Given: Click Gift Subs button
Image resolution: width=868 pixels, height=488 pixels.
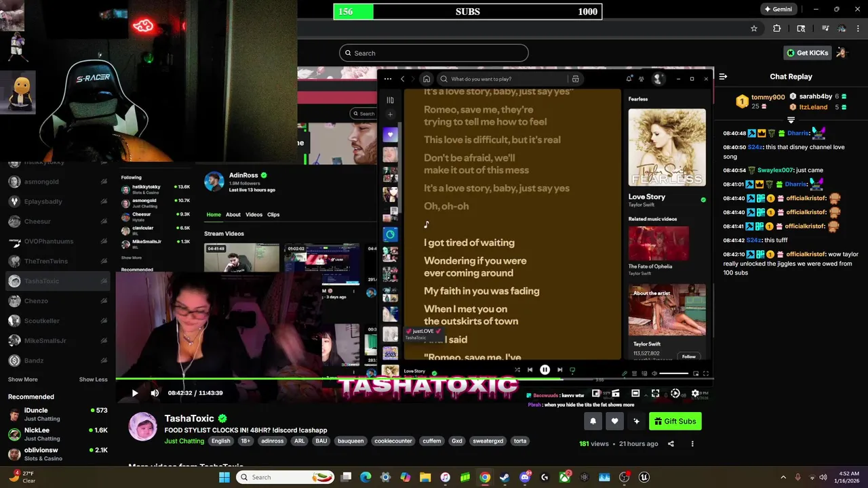Looking at the screenshot, I should [675, 421].
